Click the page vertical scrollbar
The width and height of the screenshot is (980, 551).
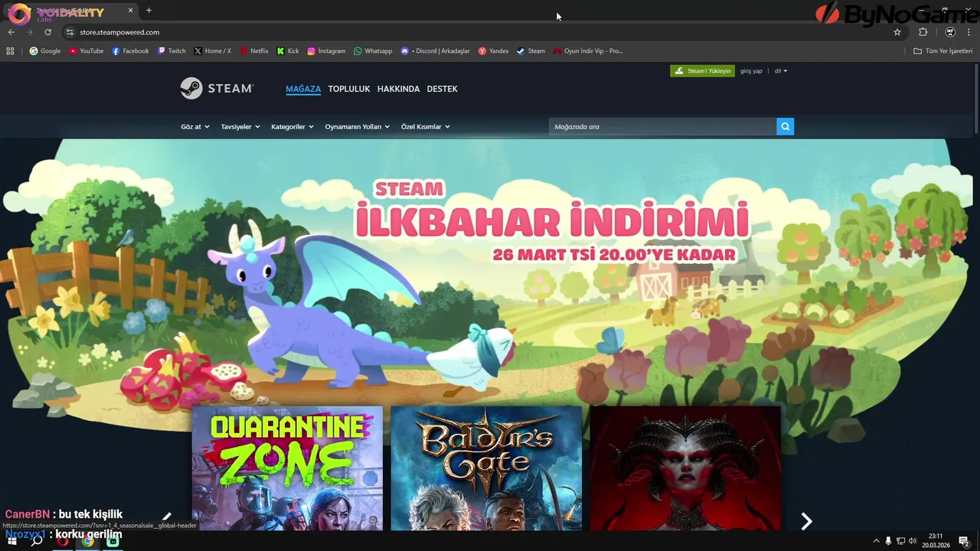tap(976, 99)
